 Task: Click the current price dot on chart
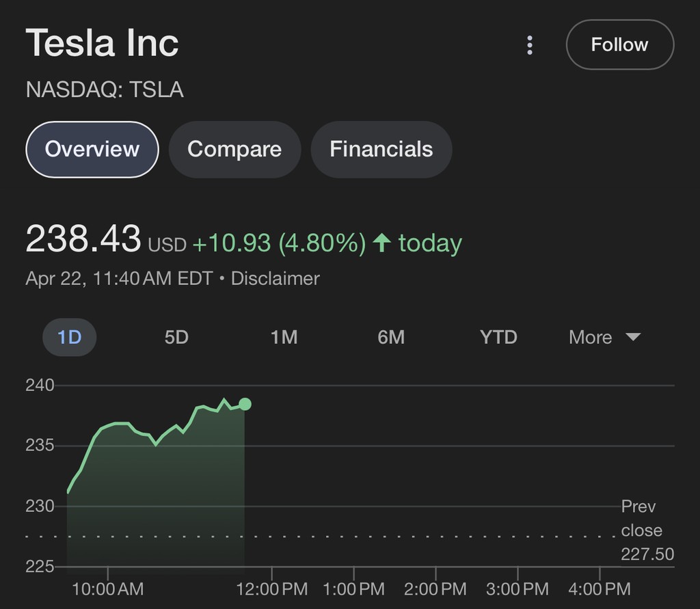click(245, 404)
